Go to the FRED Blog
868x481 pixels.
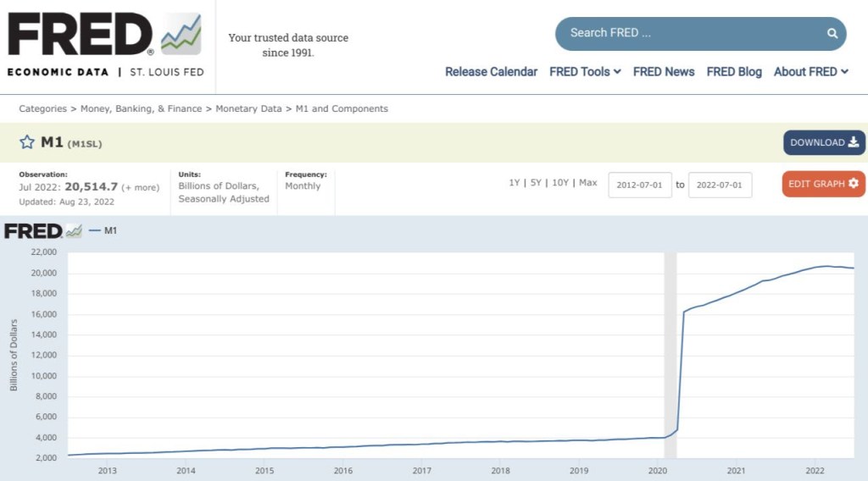(x=734, y=72)
